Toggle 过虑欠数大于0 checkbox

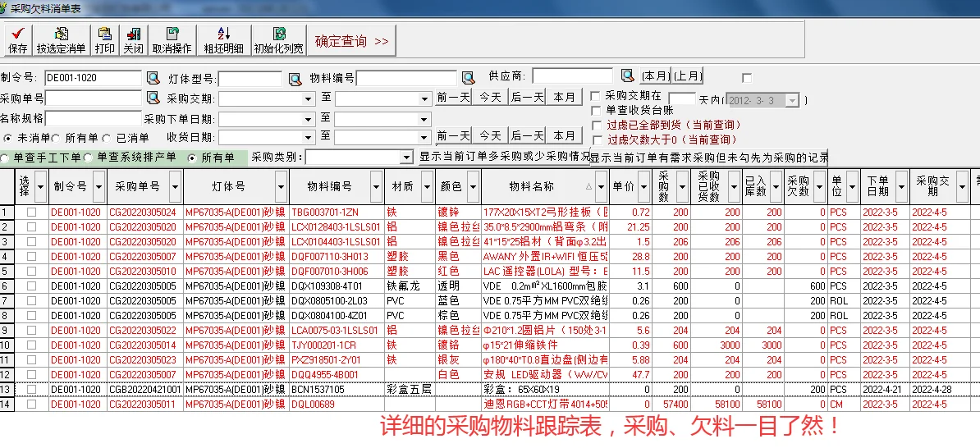click(598, 140)
